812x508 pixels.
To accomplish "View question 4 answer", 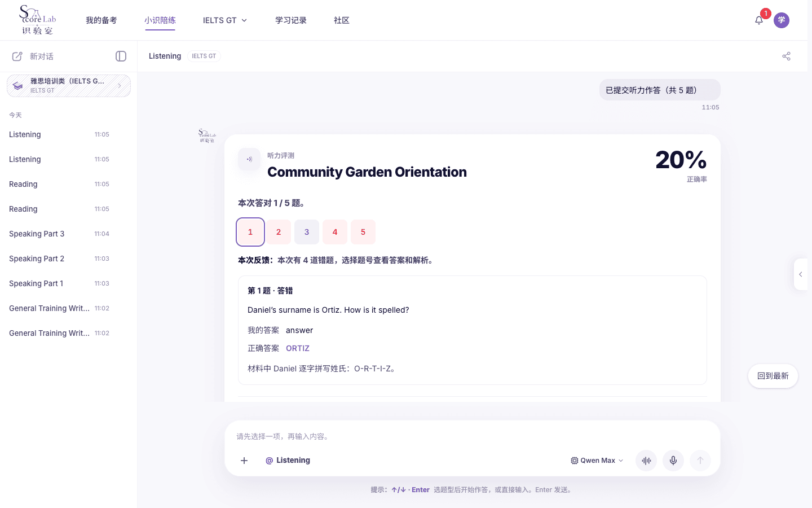I will (335, 232).
